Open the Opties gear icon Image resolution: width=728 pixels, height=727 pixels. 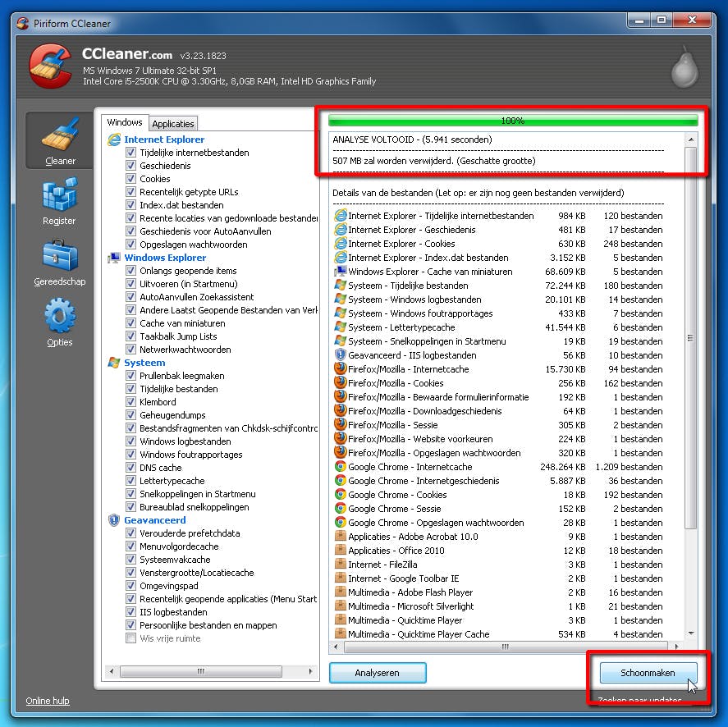59,316
